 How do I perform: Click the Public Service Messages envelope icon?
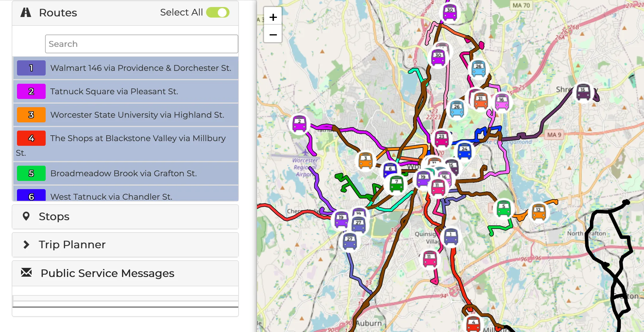26,273
